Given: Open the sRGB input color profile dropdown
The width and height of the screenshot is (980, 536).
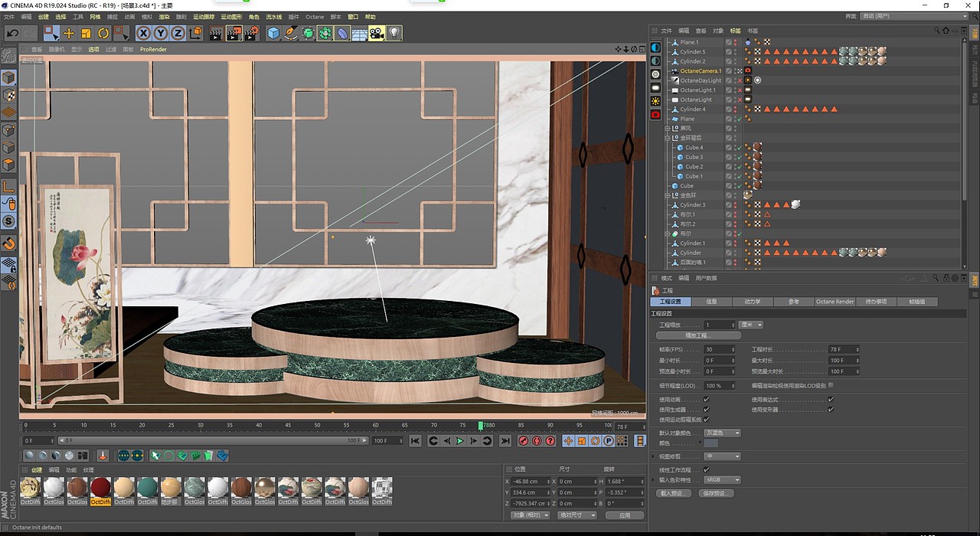Looking at the screenshot, I should tap(723, 480).
